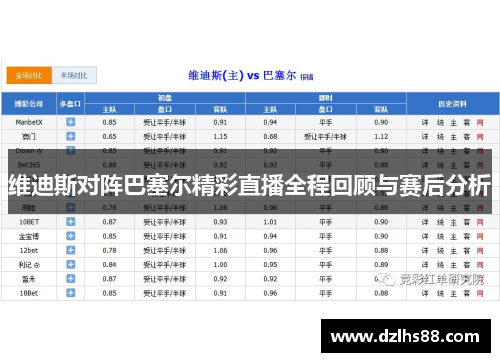Click the 初盘 header group
Image resolution: width=500 pixels, height=362 pixels.
[x=165, y=98]
